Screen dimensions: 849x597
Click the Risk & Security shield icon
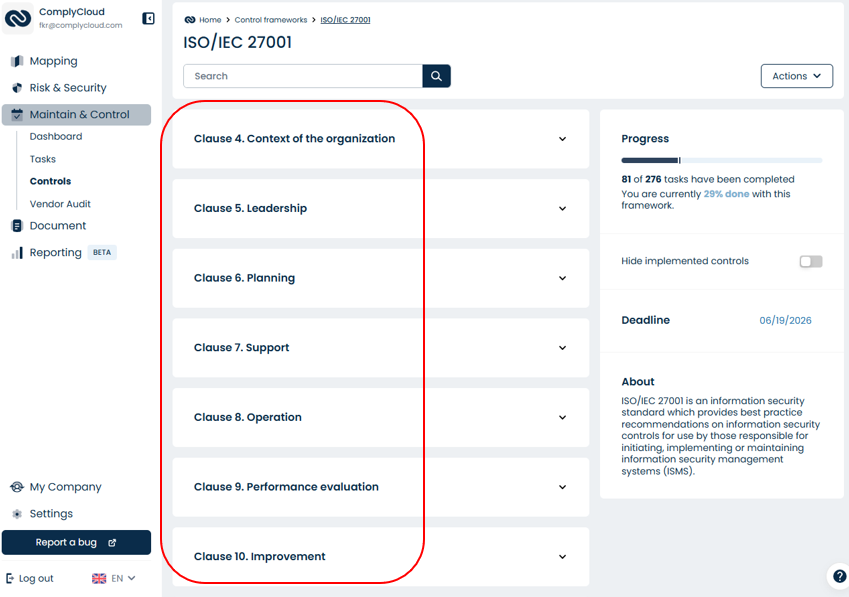pos(17,88)
